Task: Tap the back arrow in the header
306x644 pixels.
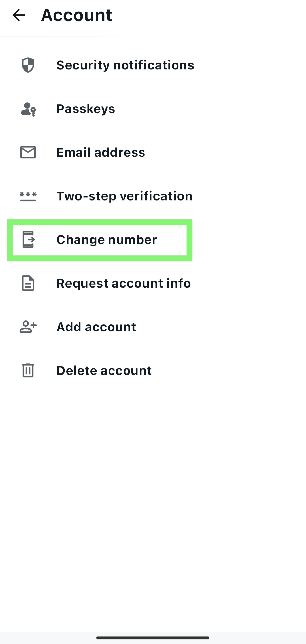Action: point(19,15)
